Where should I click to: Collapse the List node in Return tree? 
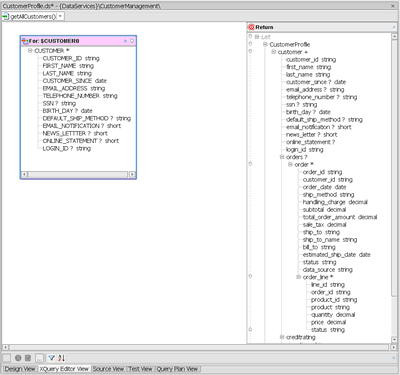click(x=257, y=37)
